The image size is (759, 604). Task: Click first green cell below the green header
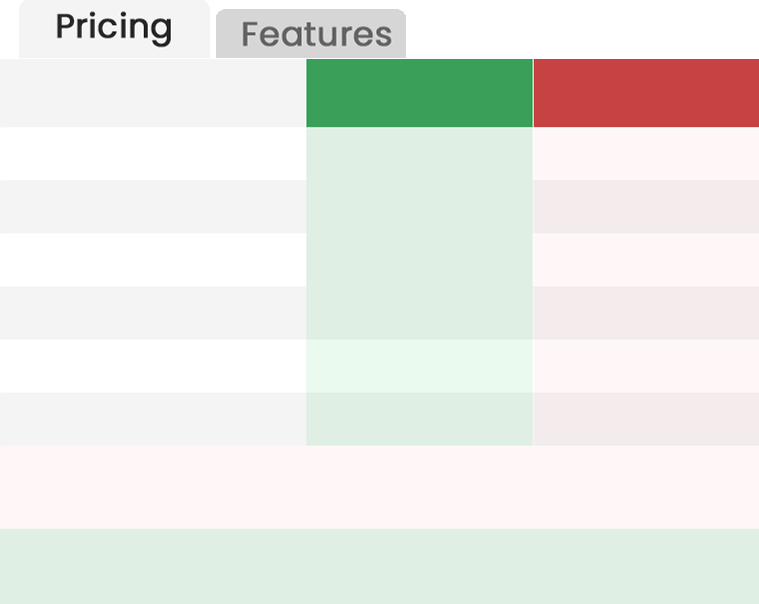click(419, 154)
